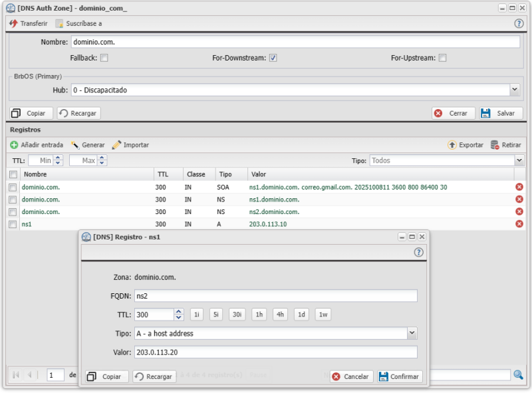Image resolution: width=532 pixels, height=393 pixels.
Task: Click the Suscríbase a toolbar item
Action: (78, 23)
